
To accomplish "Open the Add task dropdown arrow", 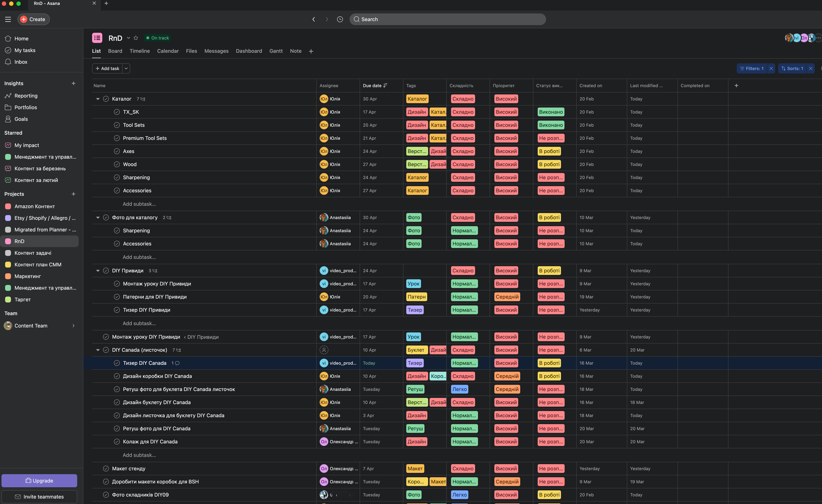I will 126,68.
